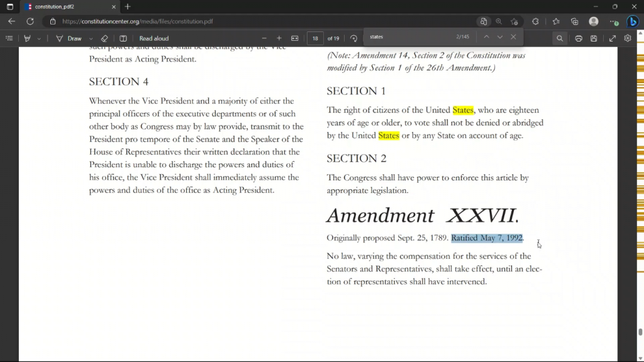Go to next search result
This screenshot has width=644, height=362.
(500, 37)
